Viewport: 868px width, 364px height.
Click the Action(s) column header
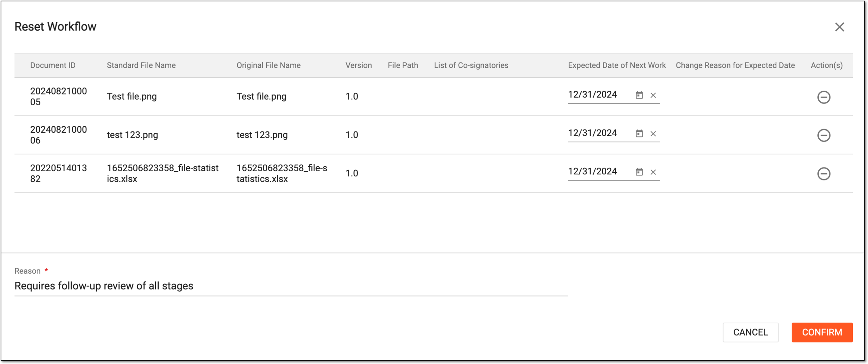pyautogui.click(x=826, y=65)
